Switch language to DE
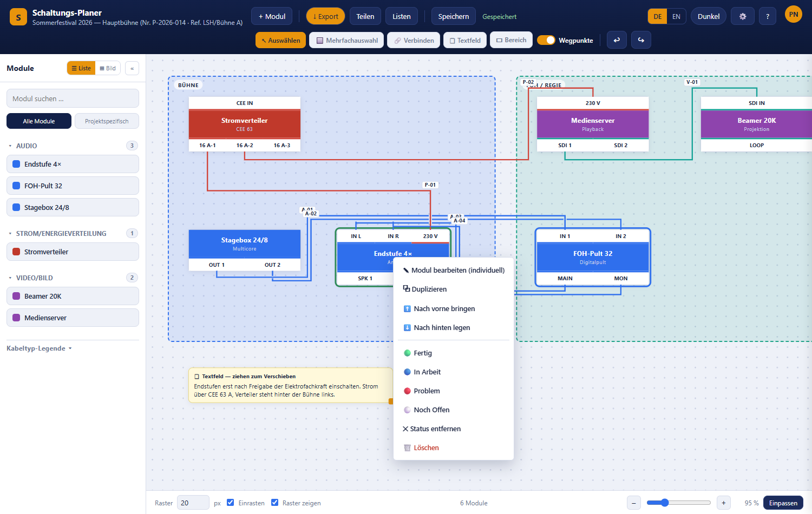The height and width of the screenshot is (514, 812). [x=657, y=16]
